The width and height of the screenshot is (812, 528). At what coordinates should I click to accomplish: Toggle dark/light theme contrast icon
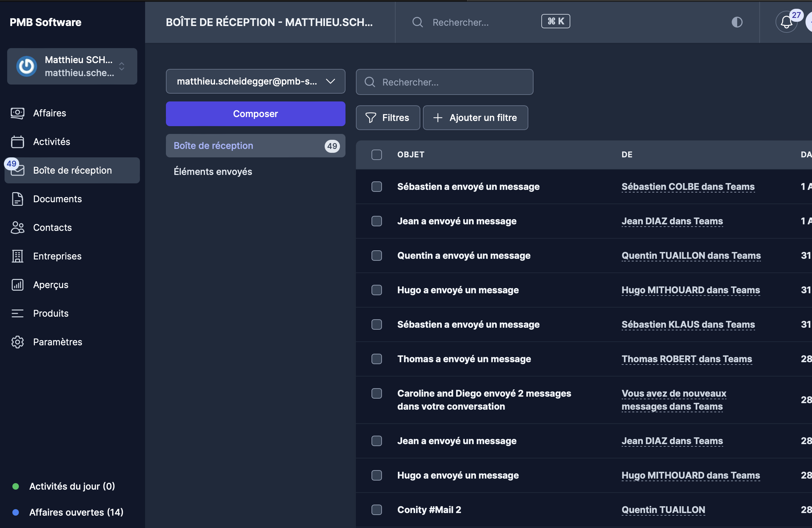[737, 22]
